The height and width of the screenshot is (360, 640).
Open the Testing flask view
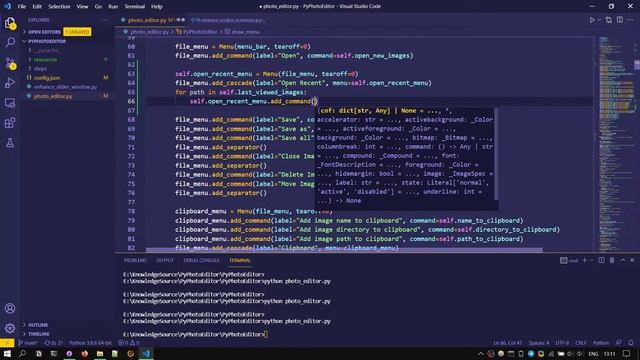10,142
